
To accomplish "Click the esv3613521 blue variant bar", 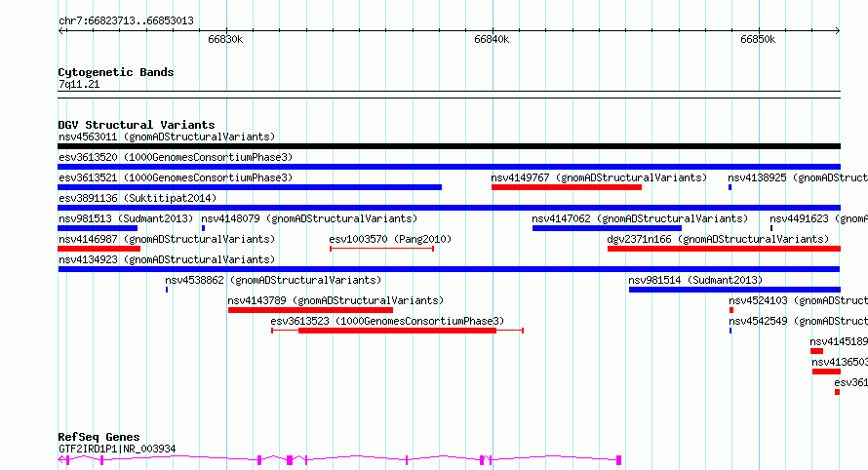I will (x=250, y=187).
